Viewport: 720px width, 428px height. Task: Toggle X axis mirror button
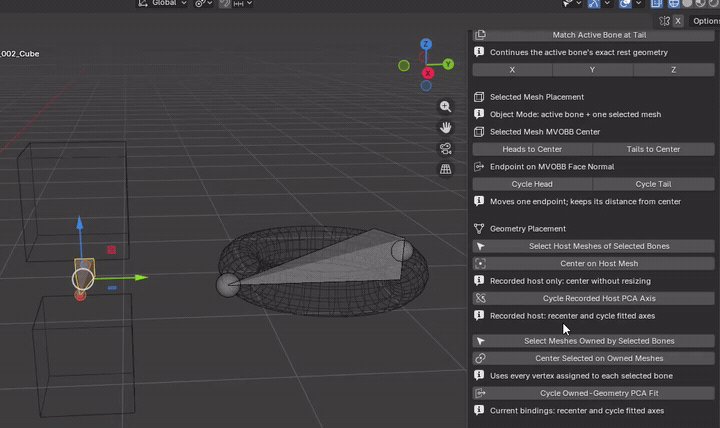click(678, 21)
